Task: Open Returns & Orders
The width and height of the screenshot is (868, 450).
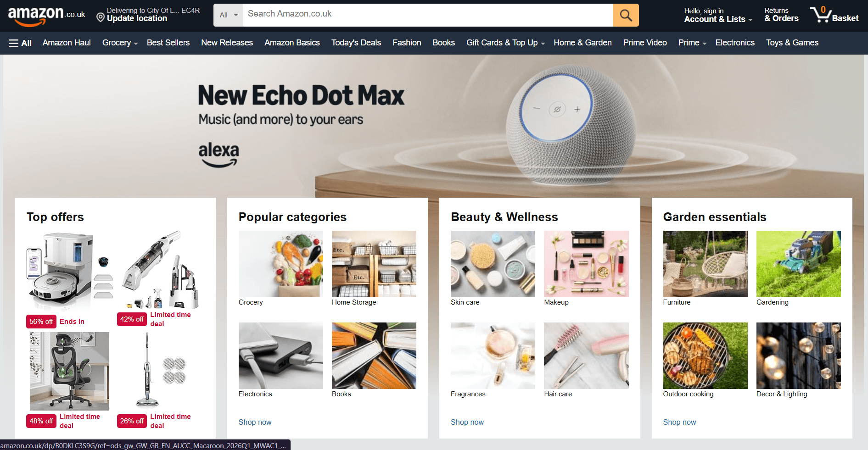Action: coord(781,15)
